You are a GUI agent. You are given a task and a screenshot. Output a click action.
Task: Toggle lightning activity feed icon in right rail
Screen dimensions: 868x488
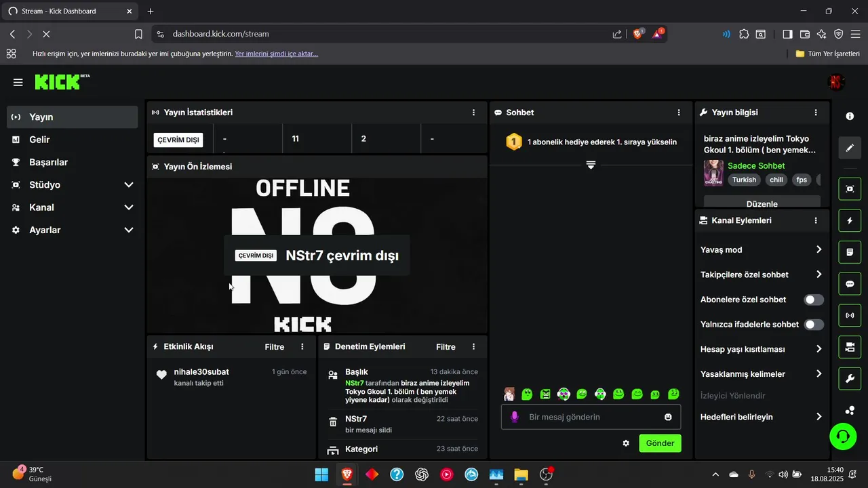[850, 220]
